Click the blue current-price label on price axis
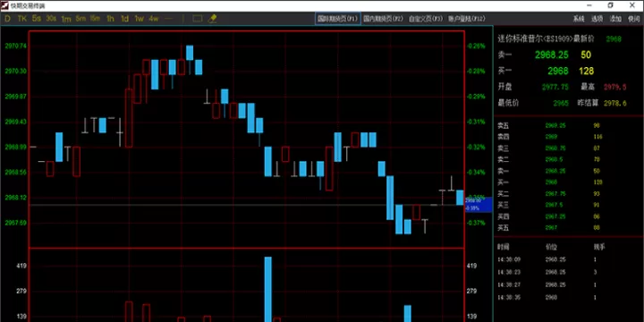 pos(479,205)
